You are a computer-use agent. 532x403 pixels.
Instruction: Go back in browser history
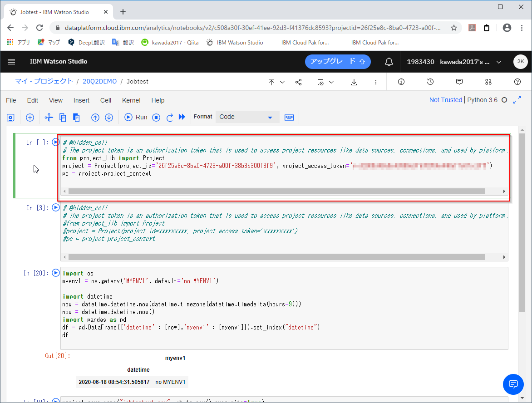10,28
